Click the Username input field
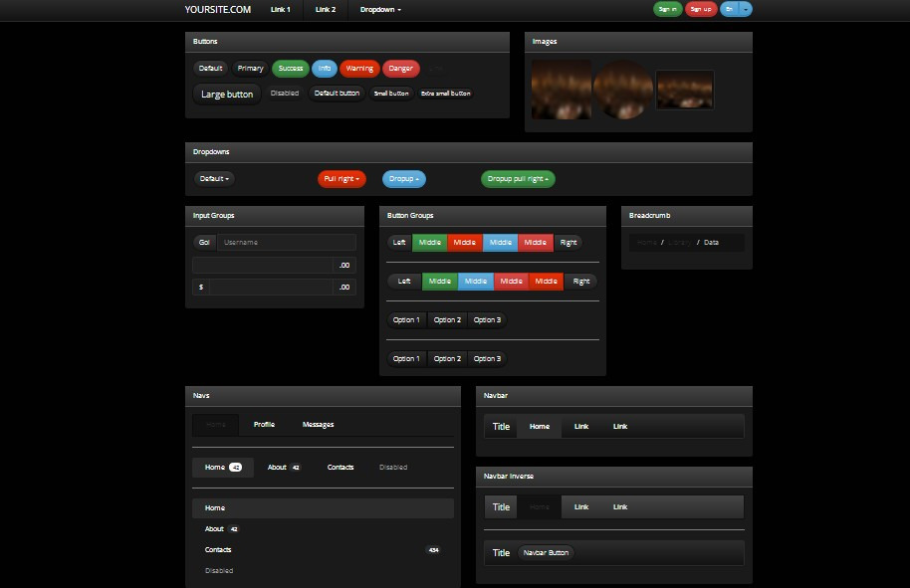 (x=286, y=243)
